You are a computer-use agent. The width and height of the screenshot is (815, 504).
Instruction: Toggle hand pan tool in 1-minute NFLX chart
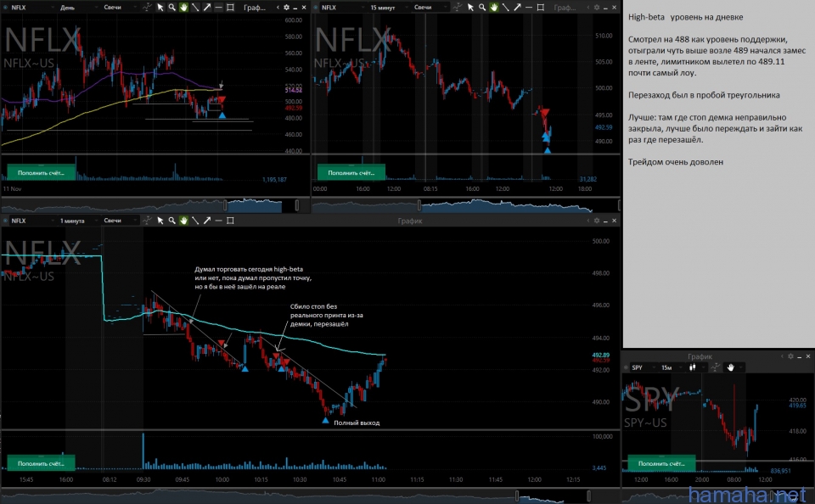pos(183,221)
